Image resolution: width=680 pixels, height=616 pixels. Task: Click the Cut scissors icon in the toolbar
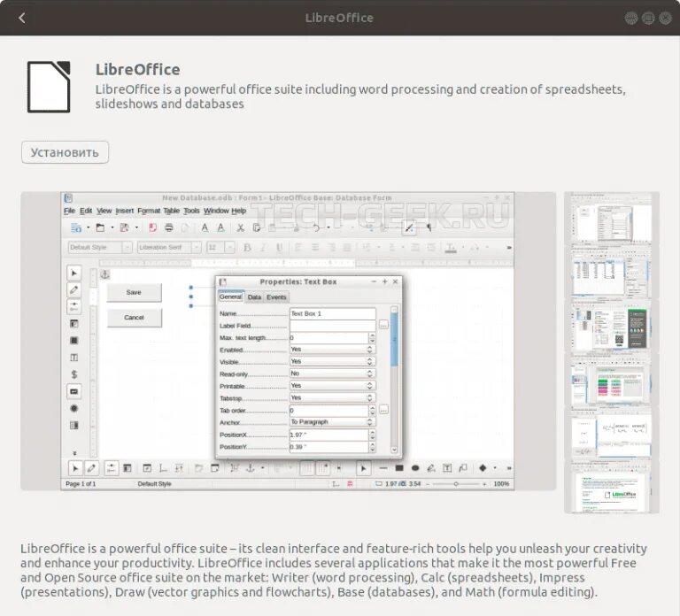[x=240, y=227]
